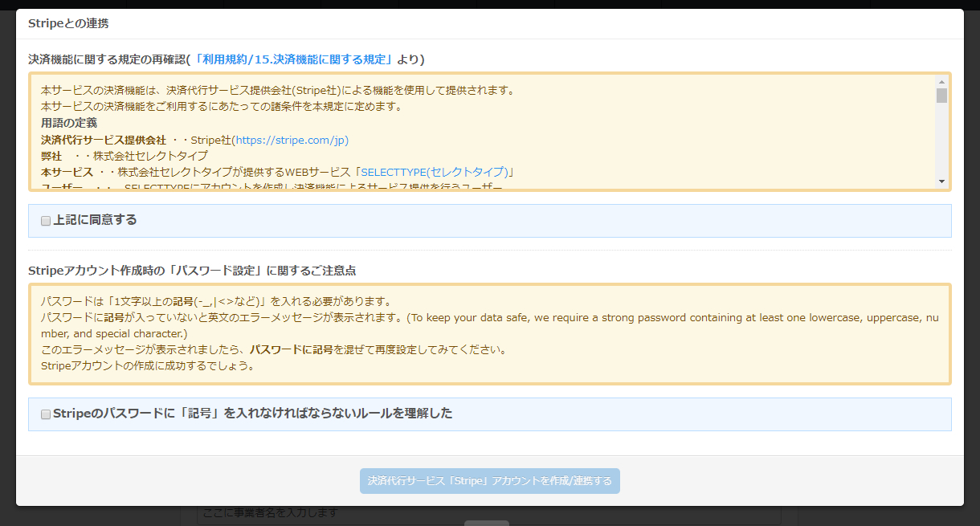Open the https://stripe.com/jp link
The image size is (980, 526).
[x=290, y=140]
